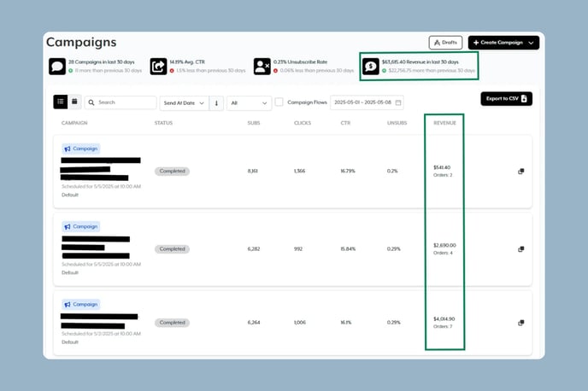This screenshot has height=391, width=588.
Task: Switch to list view
Action: (x=61, y=102)
